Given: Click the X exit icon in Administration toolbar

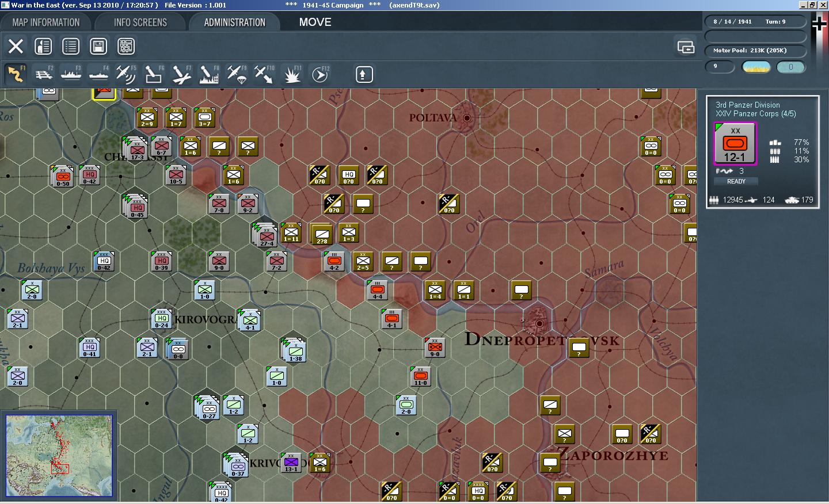Looking at the screenshot, I should point(16,46).
